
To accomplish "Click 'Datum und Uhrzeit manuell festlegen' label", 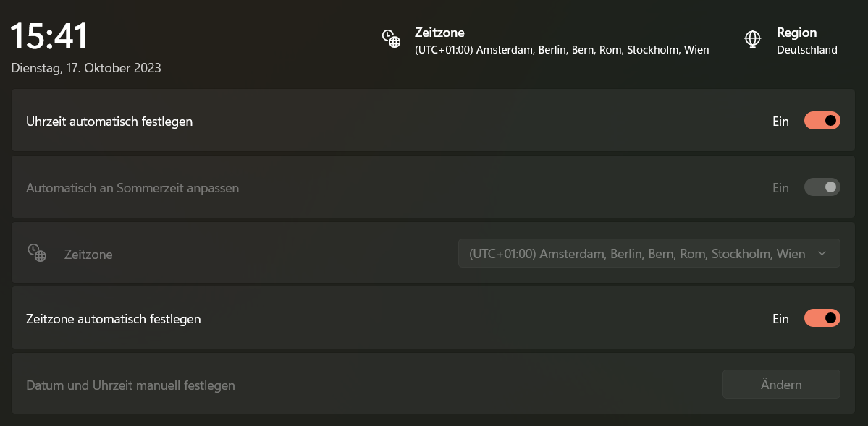I will coord(130,385).
